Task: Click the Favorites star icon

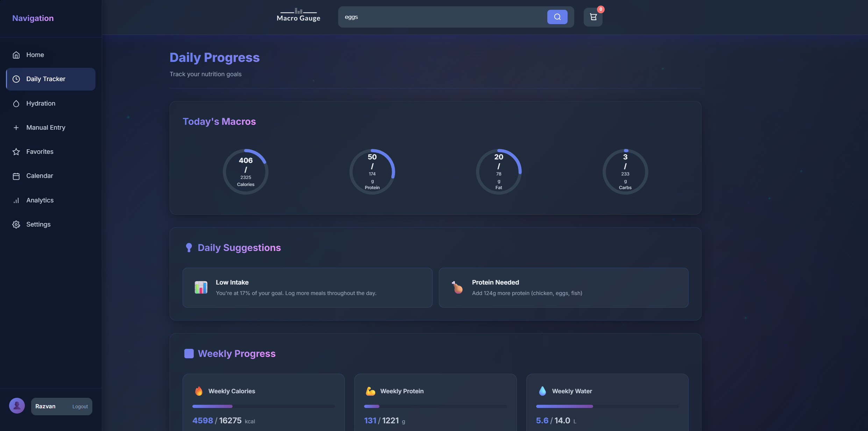Action: tap(16, 152)
